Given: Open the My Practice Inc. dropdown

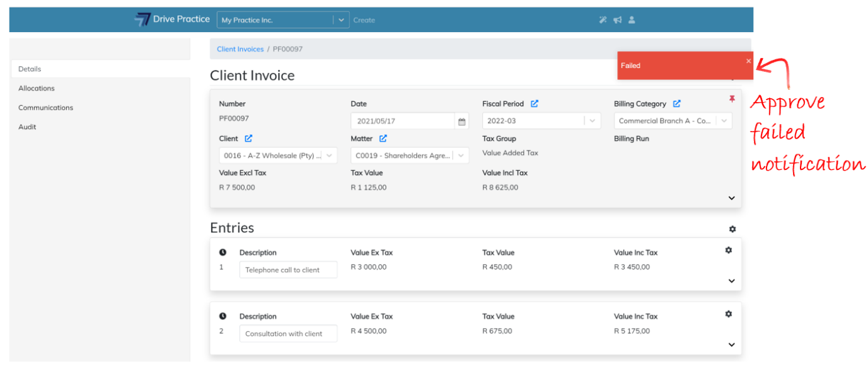Looking at the screenshot, I should tap(340, 20).
